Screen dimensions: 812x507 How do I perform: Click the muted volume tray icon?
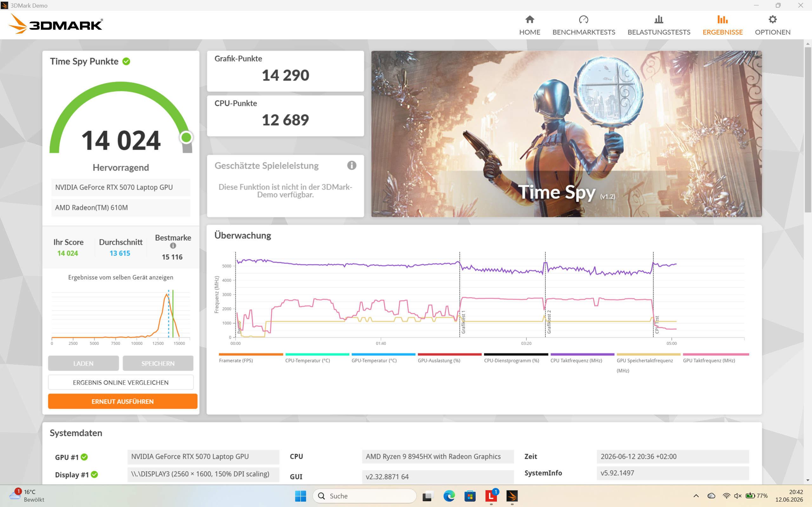[x=737, y=496]
